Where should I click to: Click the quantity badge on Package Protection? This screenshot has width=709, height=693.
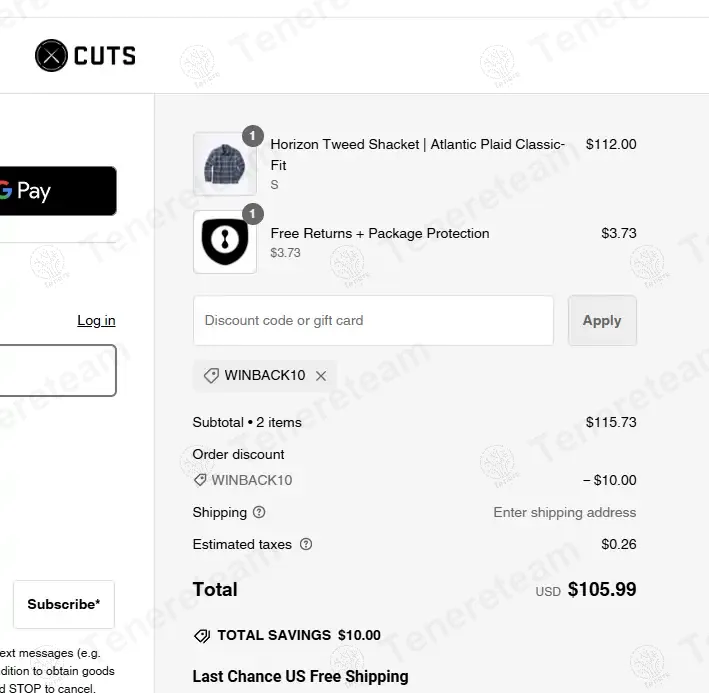(x=253, y=214)
